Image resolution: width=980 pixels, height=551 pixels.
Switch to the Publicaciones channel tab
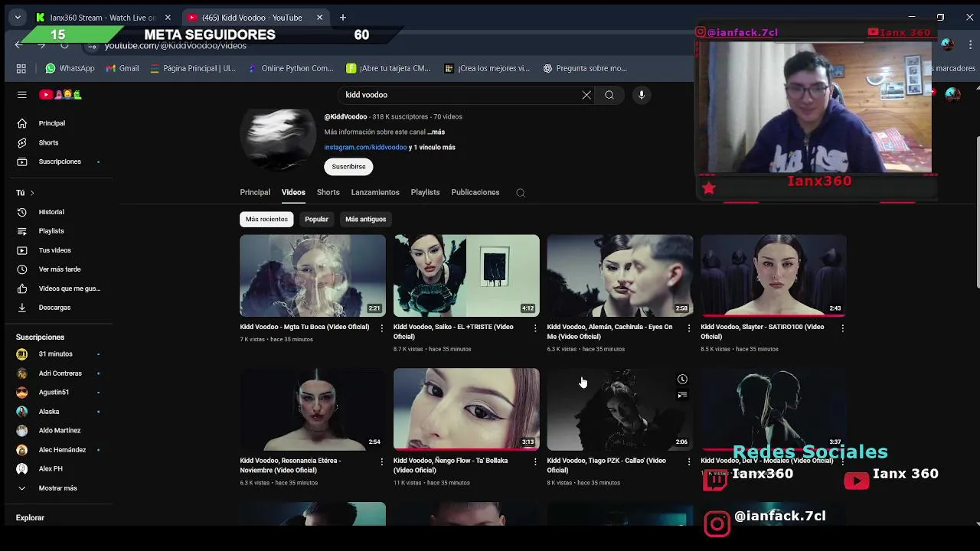click(475, 192)
